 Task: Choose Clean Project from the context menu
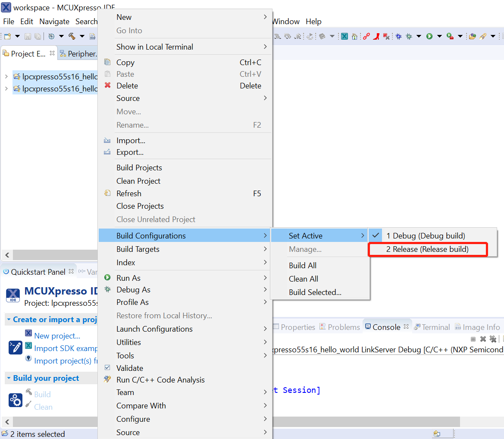(138, 181)
